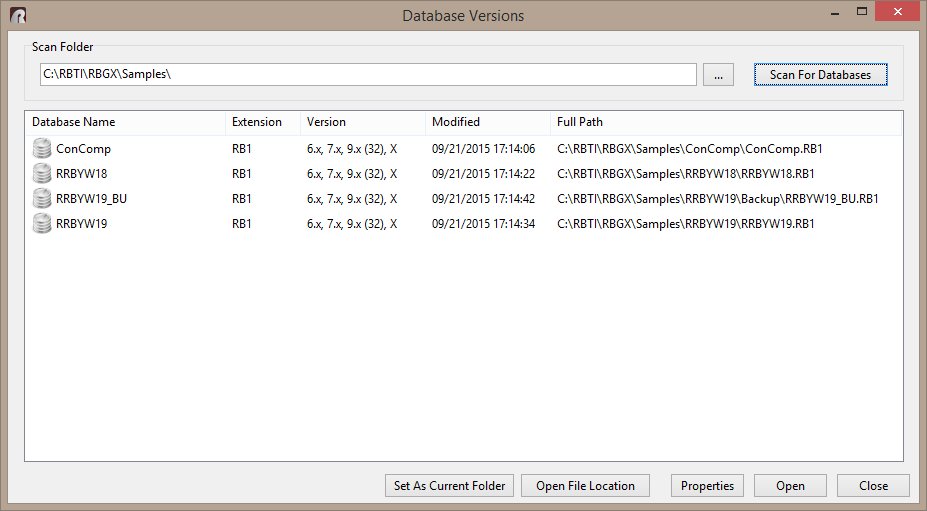Open the folder browse ellipsis button
Viewport: 927px width, 511px height.
(718, 75)
